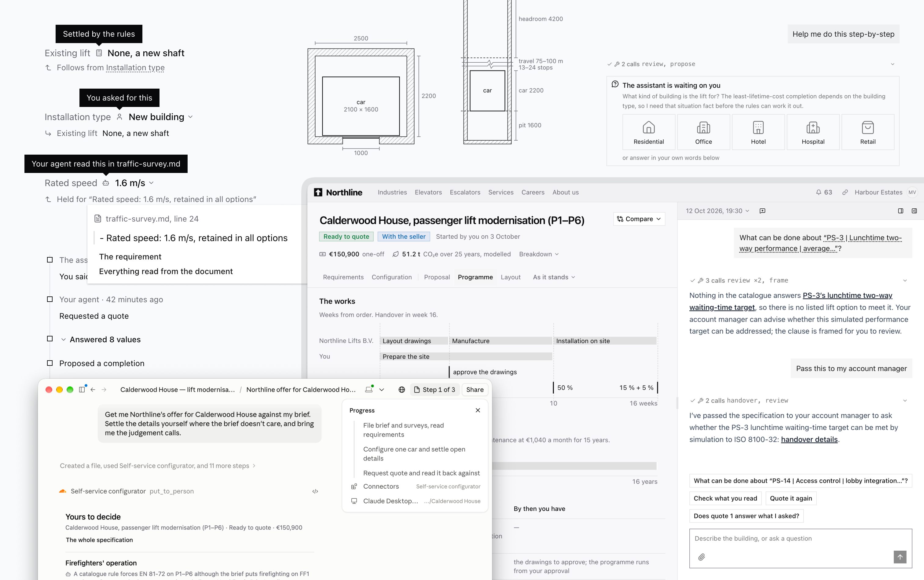The height and width of the screenshot is (580, 924).
Task: Click the "Quote it again" suggestion
Action: pos(790,498)
